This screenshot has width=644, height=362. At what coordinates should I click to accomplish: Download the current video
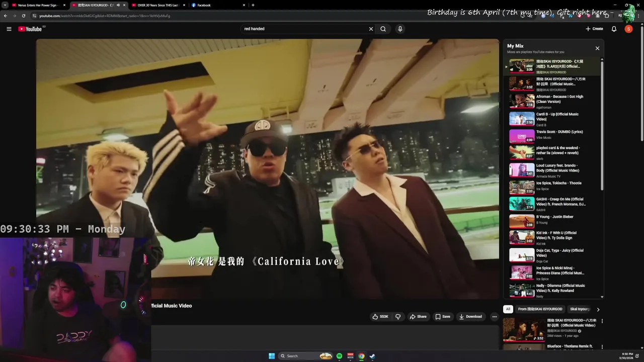470,317
